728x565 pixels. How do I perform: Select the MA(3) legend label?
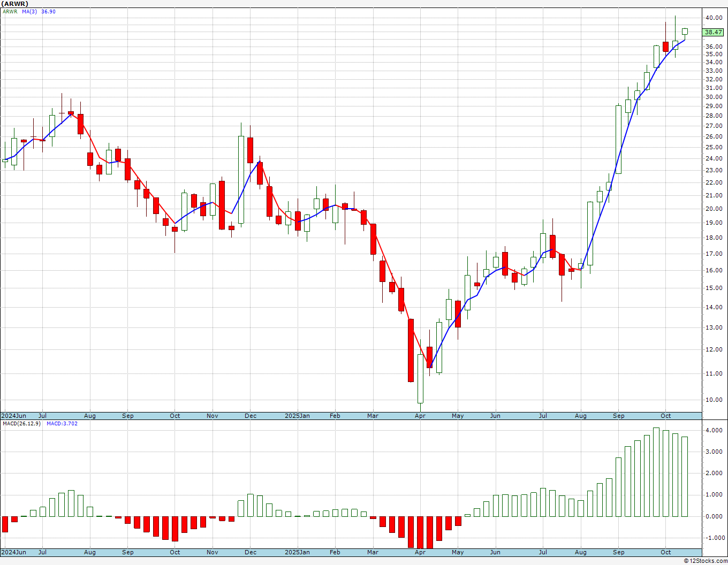(x=29, y=11)
